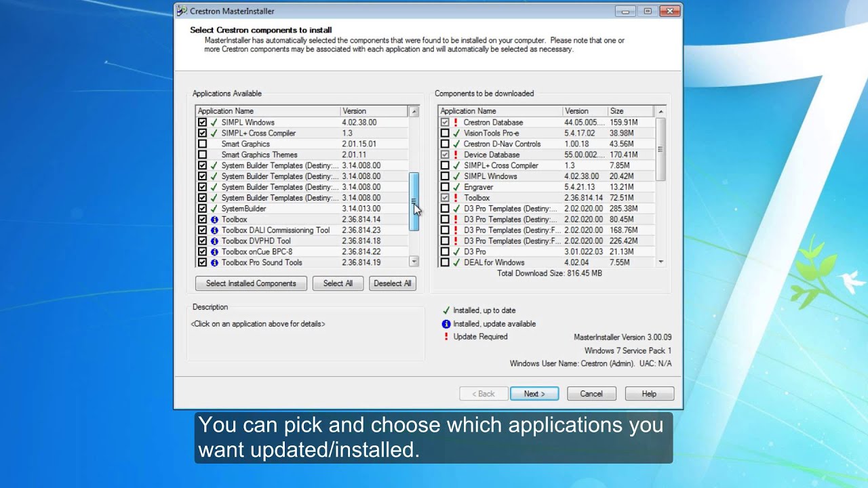
Task: Click blue info icon beside Toolbox onCue BPC-8
Action: click(214, 252)
